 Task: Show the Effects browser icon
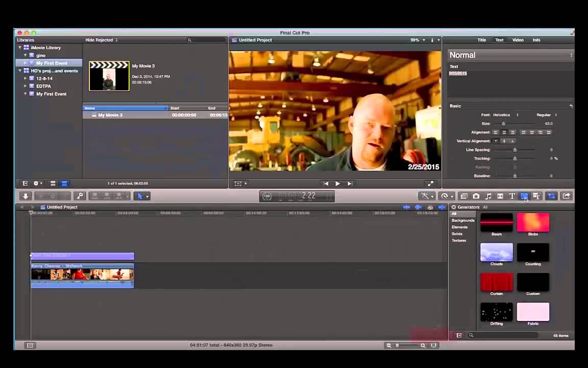464,196
